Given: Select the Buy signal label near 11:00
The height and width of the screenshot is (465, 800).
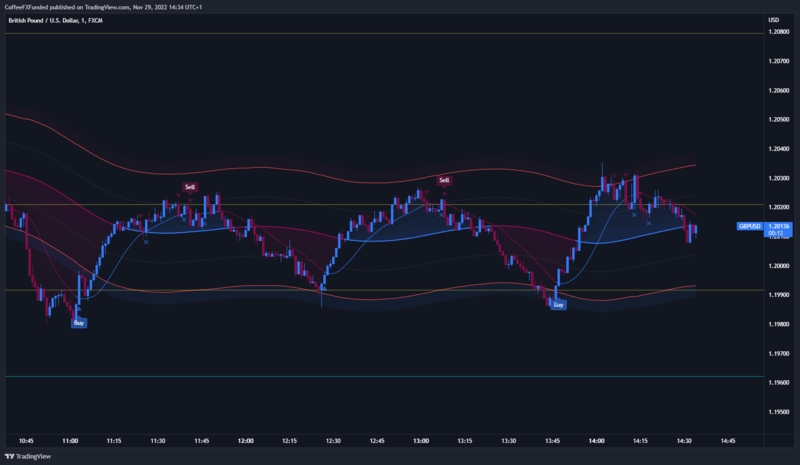Looking at the screenshot, I should (x=79, y=323).
